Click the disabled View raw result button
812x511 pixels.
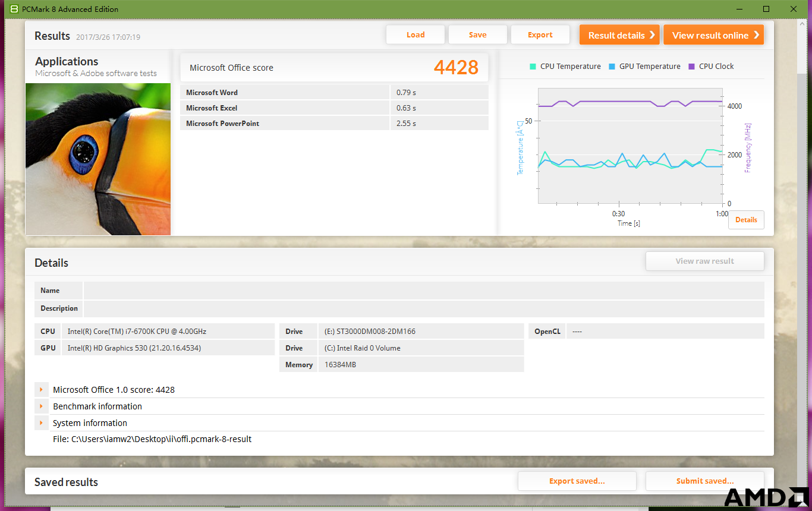(x=704, y=261)
